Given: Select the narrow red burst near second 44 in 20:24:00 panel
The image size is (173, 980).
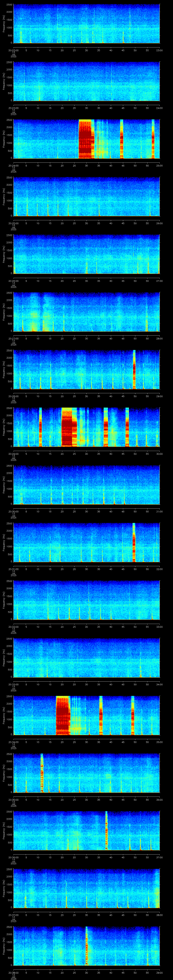Looking at the screenshot, I should [122, 139].
